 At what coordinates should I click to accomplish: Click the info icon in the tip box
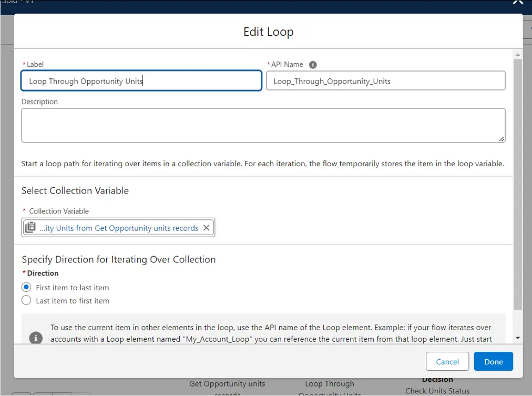pos(36,338)
